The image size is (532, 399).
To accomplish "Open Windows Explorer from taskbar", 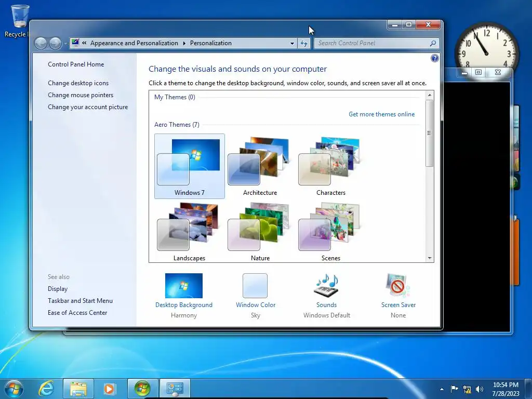I will click(x=78, y=389).
